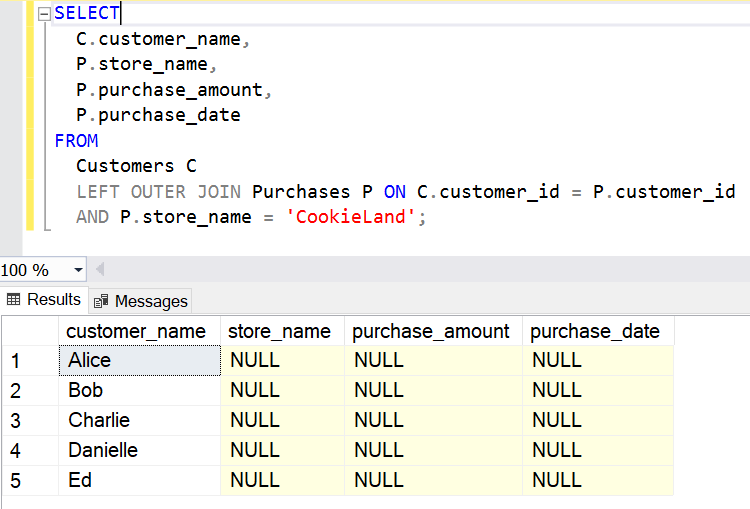This screenshot has height=509, width=750.
Task: Click the Messages tab icon
Action: [x=101, y=301]
